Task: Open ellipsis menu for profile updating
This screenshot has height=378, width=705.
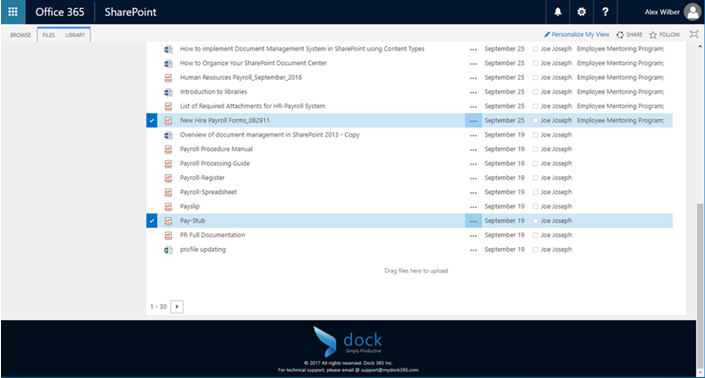Action: tap(473, 250)
